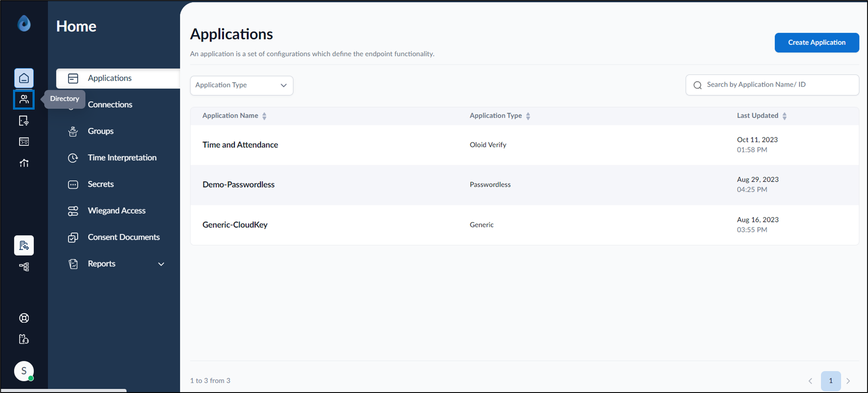The height and width of the screenshot is (393, 868).
Task: Open Connections menu item
Action: [x=110, y=105]
